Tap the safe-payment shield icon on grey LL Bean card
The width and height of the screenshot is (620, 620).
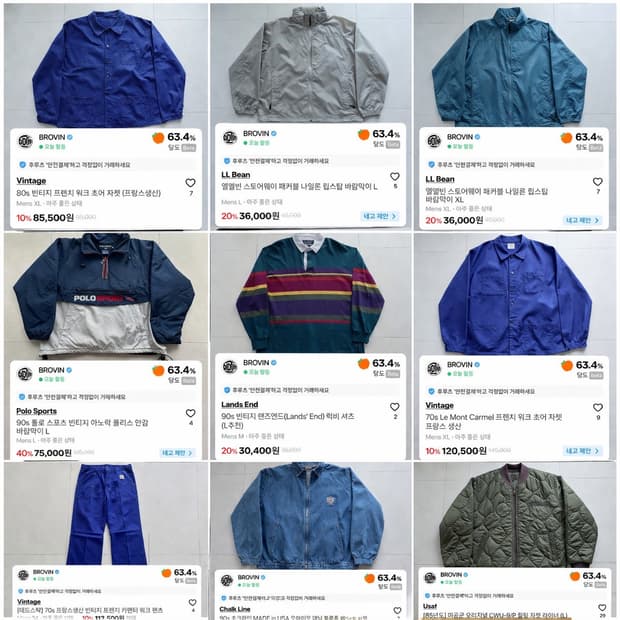(227, 161)
